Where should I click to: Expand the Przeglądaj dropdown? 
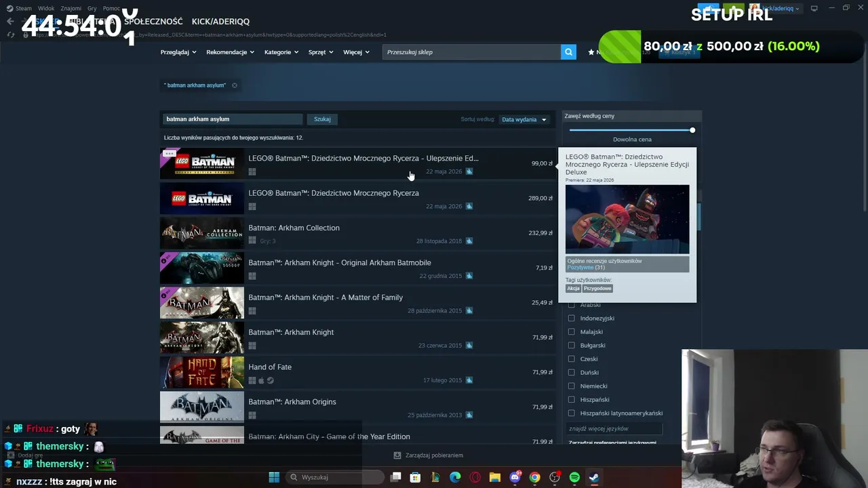(178, 52)
